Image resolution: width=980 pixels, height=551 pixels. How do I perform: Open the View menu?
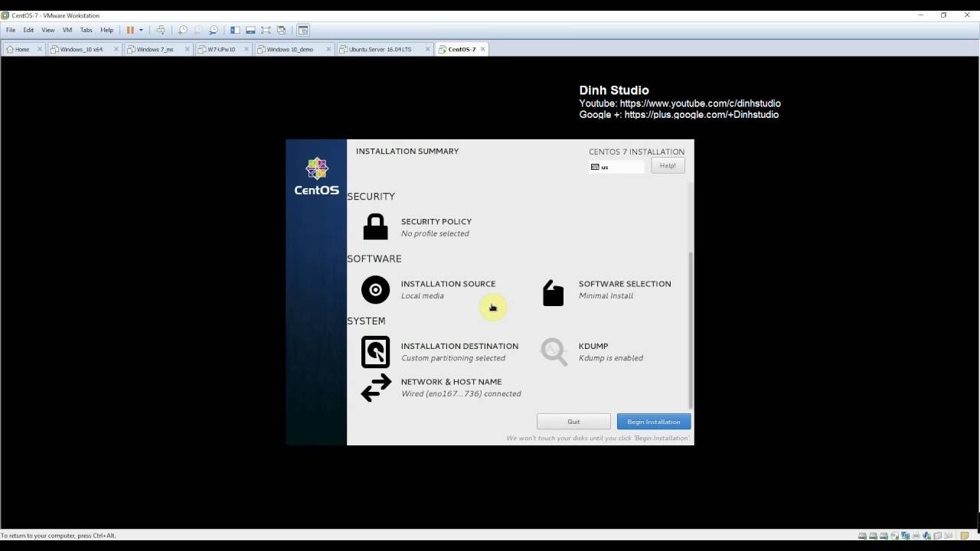click(x=47, y=30)
